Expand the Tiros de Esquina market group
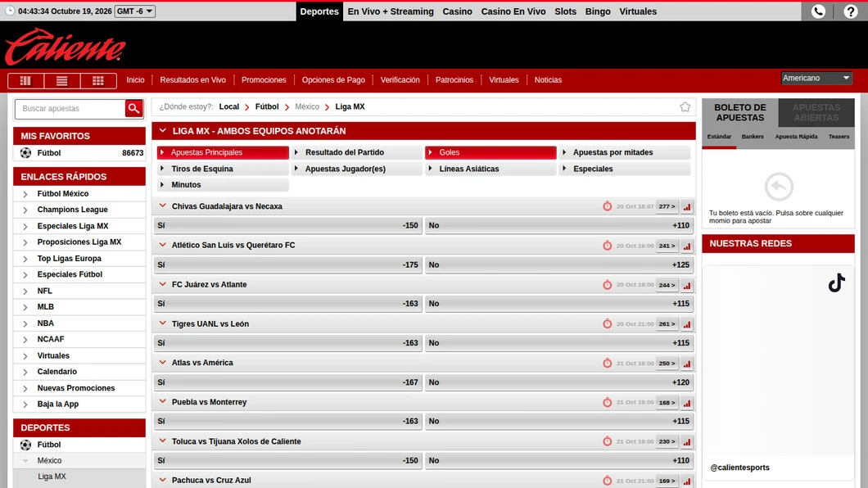Screen dimensions: 868x488 click(x=223, y=169)
